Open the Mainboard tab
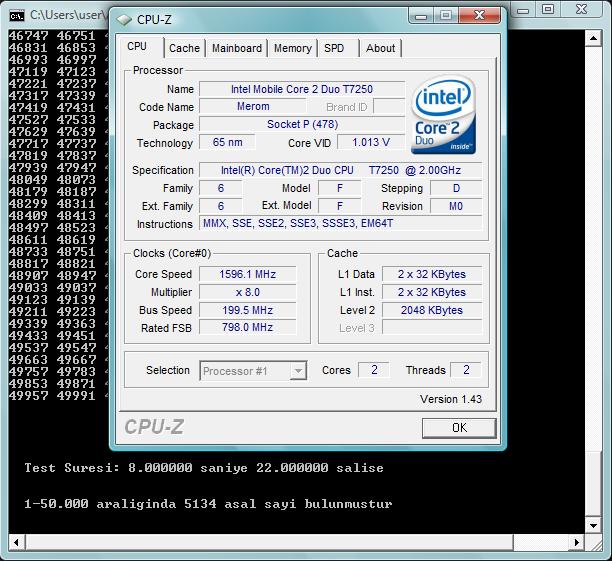The image size is (612, 561). tap(237, 48)
